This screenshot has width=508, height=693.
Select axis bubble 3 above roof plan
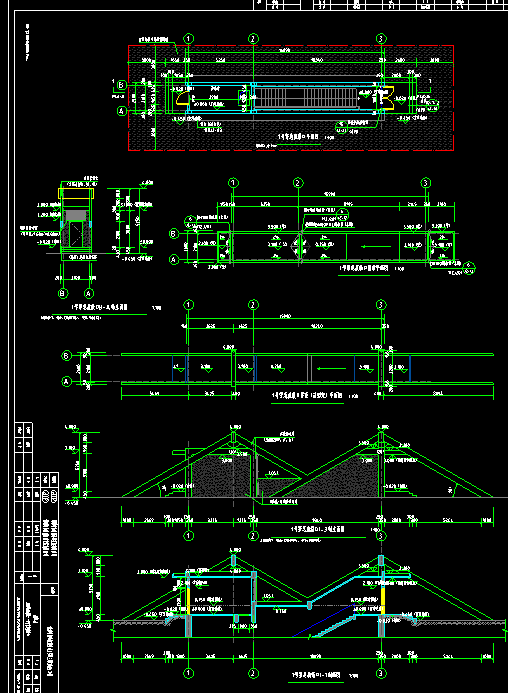(x=425, y=183)
